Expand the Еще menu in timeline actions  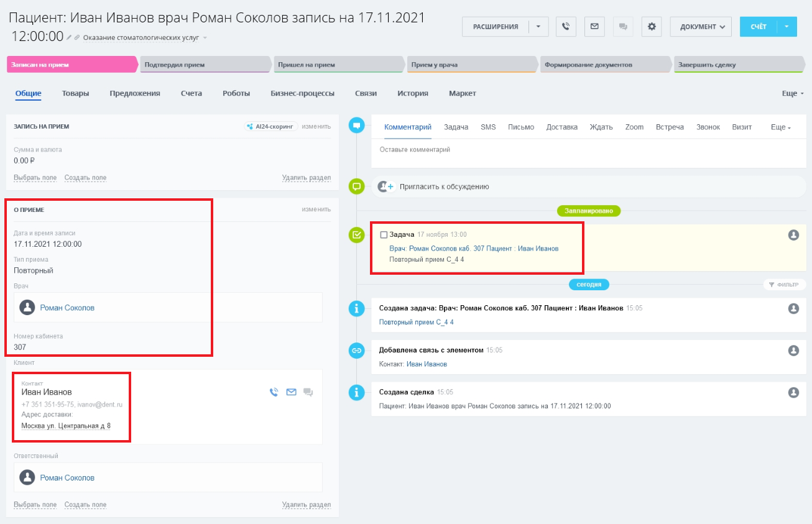[x=781, y=127]
